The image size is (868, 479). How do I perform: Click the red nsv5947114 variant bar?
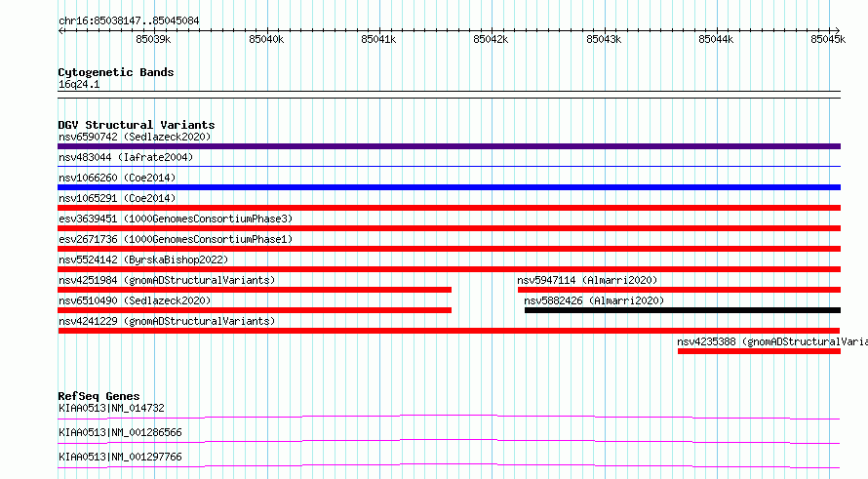pos(679,290)
